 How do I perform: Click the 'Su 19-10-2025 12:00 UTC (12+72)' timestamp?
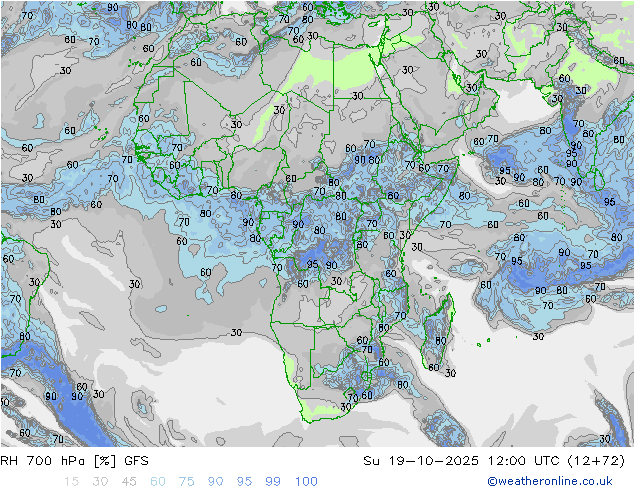(494, 461)
